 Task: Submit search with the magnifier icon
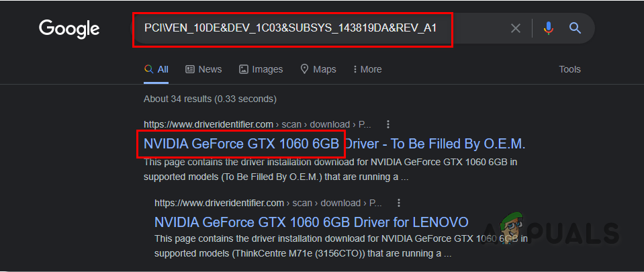(x=575, y=28)
